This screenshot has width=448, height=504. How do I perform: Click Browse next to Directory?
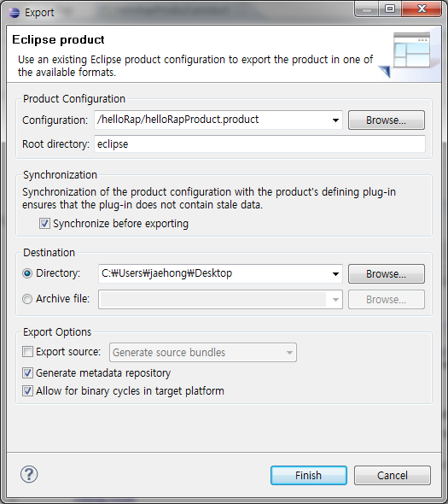point(387,274)
